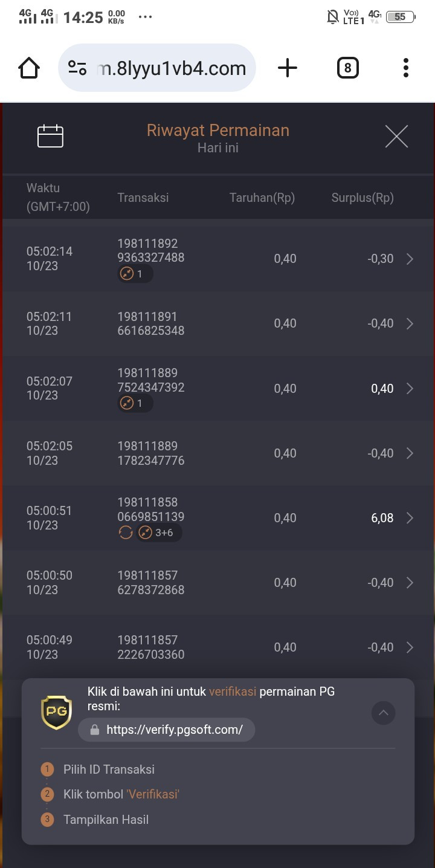Click the orange 'verifikasi' word link

tap(233, 691)
